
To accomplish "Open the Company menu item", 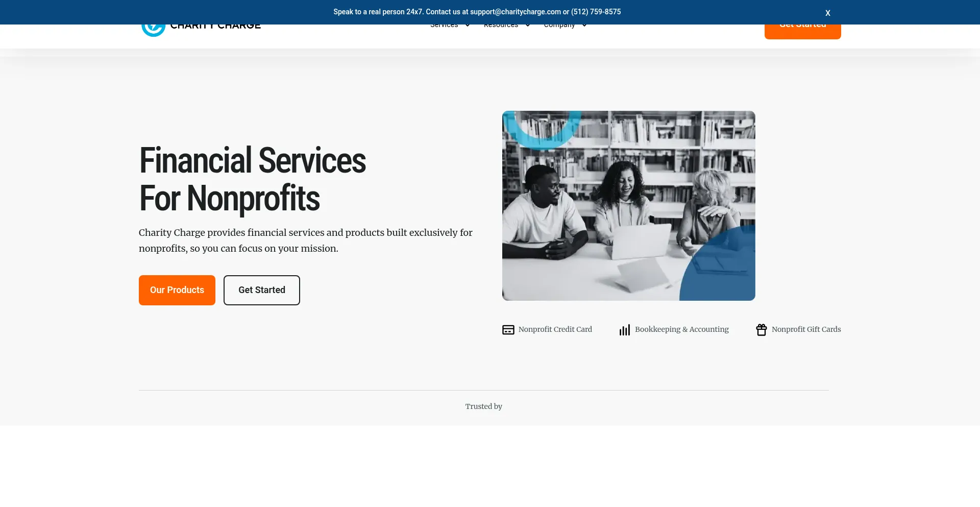I will (x=559, y=26).
